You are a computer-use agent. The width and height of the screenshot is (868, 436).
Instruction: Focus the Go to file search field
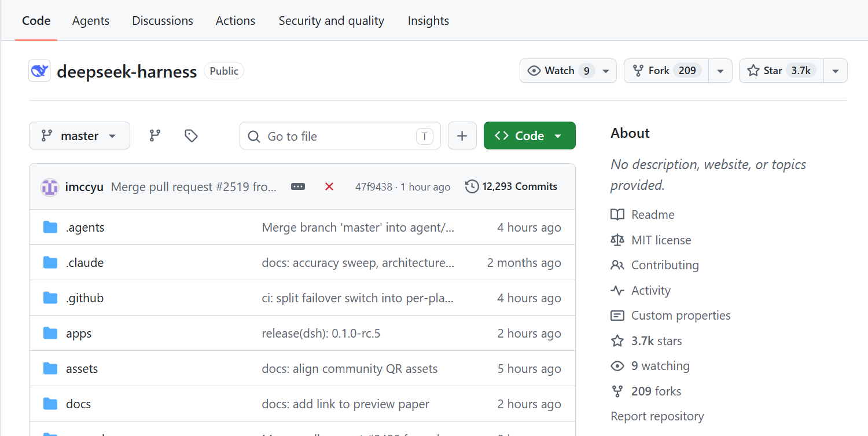340,135
